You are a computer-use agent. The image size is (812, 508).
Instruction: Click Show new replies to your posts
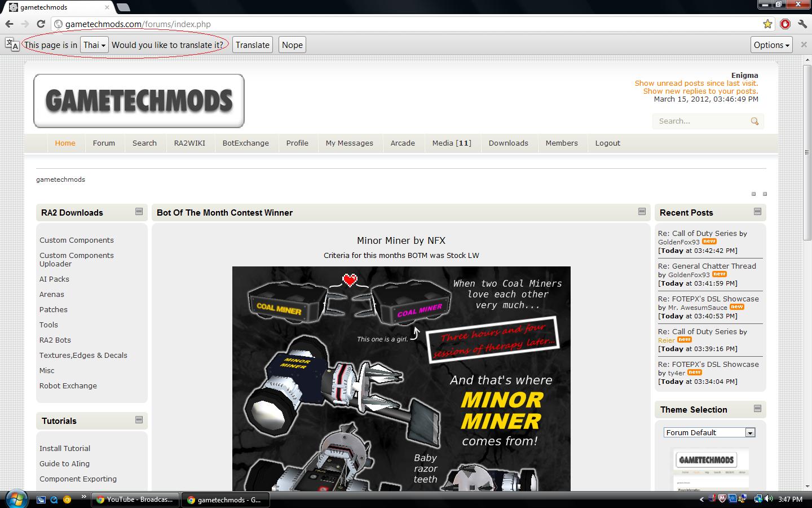click(x=700, y=91)
